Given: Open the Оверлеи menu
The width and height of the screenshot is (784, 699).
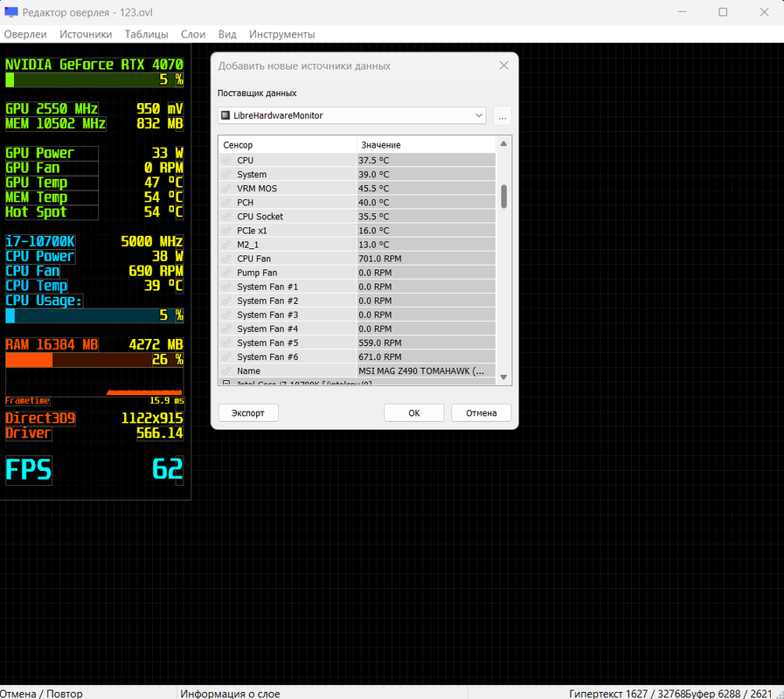Looking at the screenshot, I should tap(25, 34).
